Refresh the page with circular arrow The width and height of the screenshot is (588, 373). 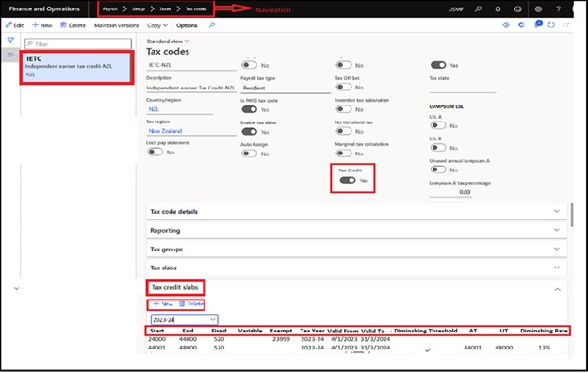click(551, 24)
